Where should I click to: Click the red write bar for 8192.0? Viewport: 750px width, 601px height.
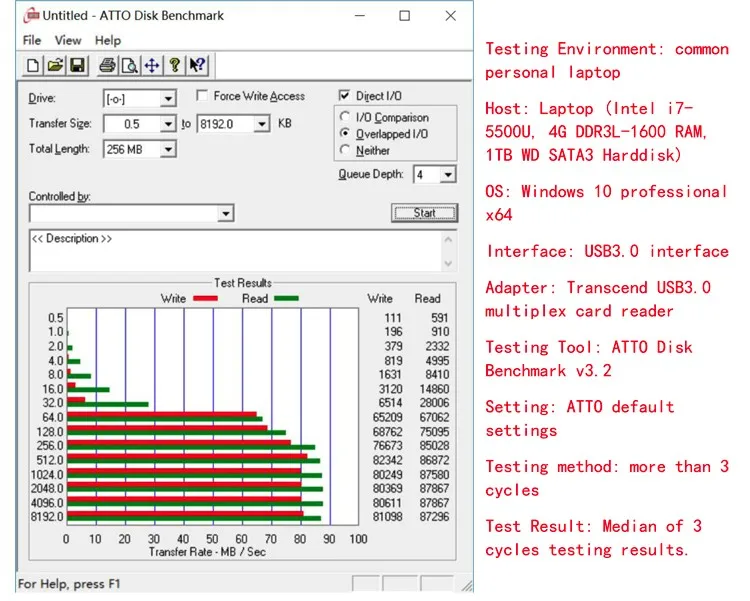[x=185, y=514]
